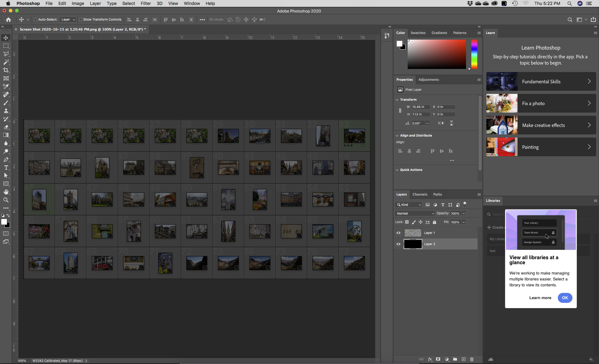
Task: Select the Crop tool
Action: point(6,70)
